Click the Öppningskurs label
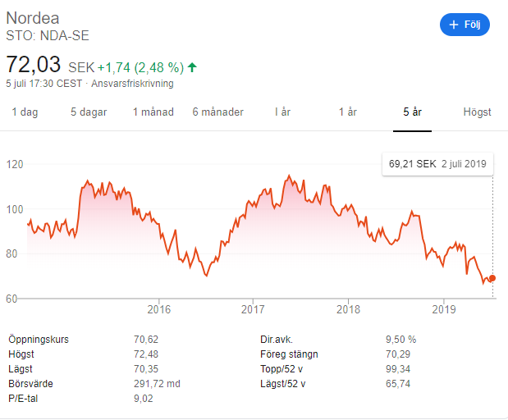This screenshot has height=420, width=508. pyautogui.click(x=39, y=340)
